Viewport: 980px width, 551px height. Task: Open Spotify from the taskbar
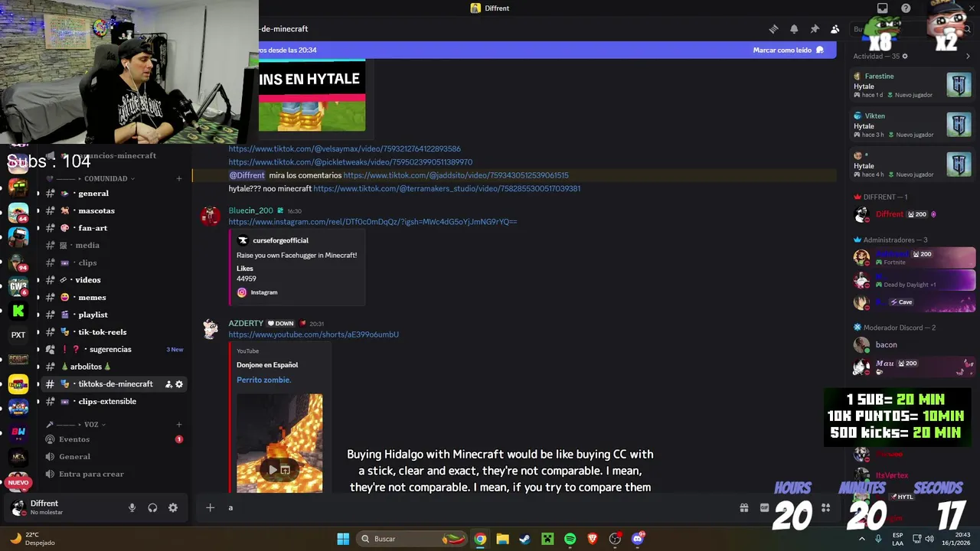pos(570,539)
